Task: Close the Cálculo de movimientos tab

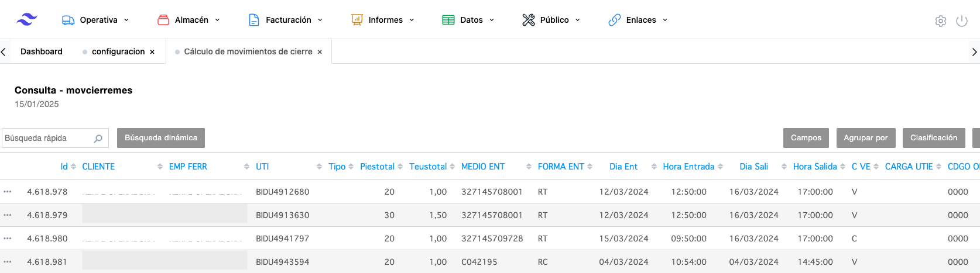Action: [x=320, y=52]
